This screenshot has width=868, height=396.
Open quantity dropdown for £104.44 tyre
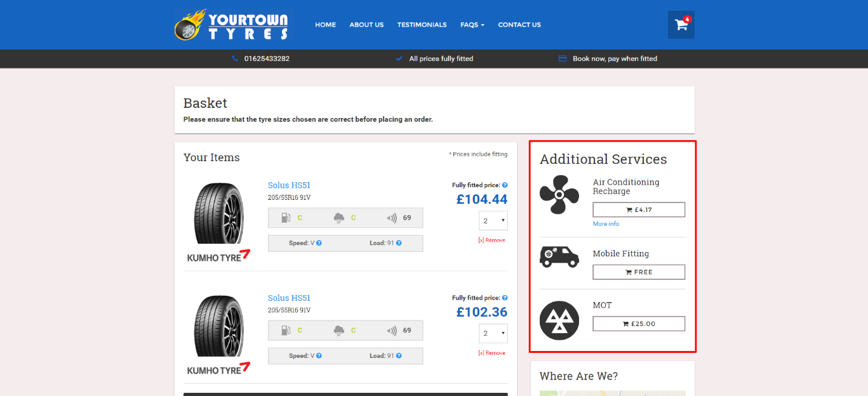coord(493,221)
